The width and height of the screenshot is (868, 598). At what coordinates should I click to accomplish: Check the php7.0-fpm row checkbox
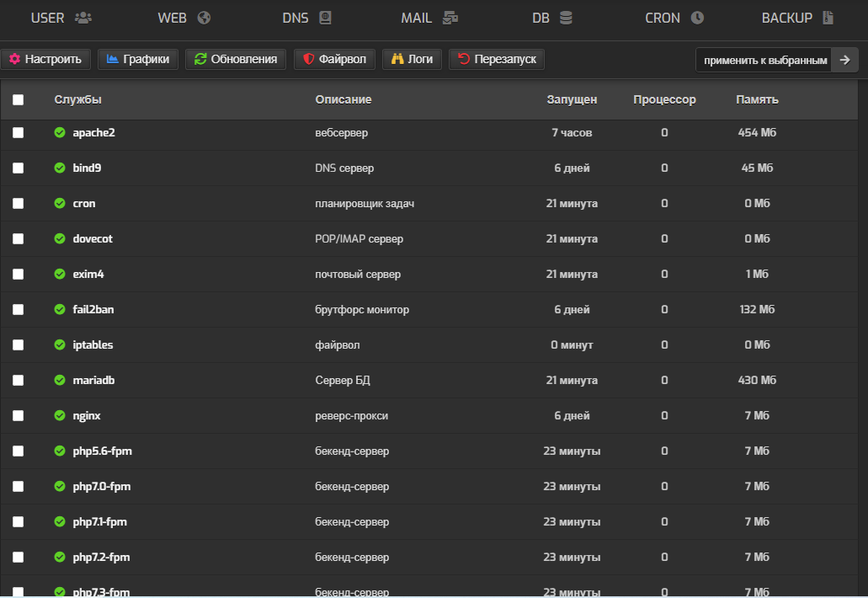pyautogui.click(x=19, y=487)
